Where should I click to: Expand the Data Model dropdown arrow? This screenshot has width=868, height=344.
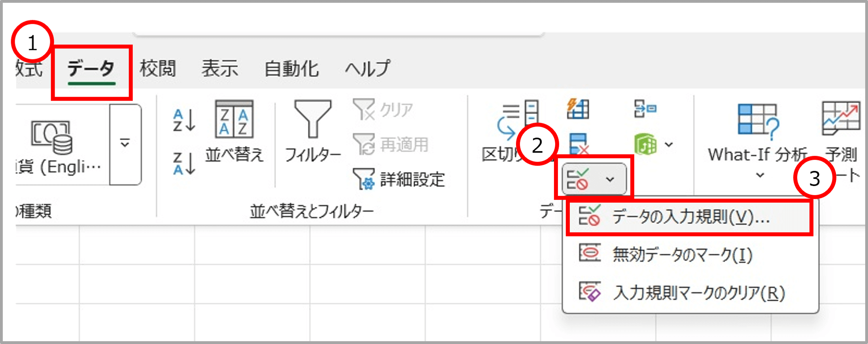click(x=669, y=144)
